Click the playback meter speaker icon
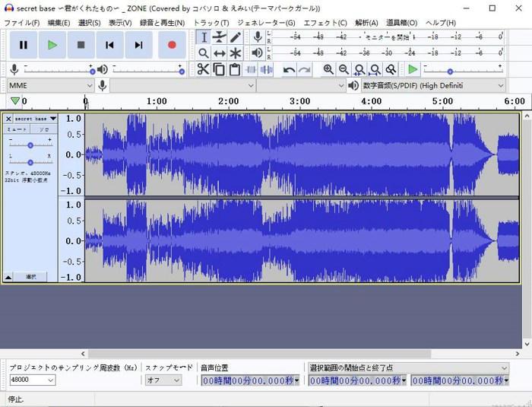This screenshot has height=407, width=532. click(x=258, y=53)
